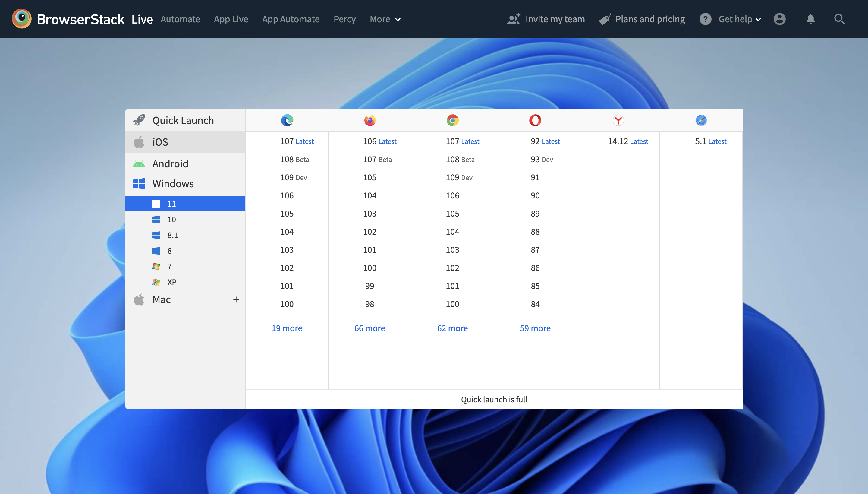868x494 pixels.
Task: Open the notifications bell
Action: 810,19
